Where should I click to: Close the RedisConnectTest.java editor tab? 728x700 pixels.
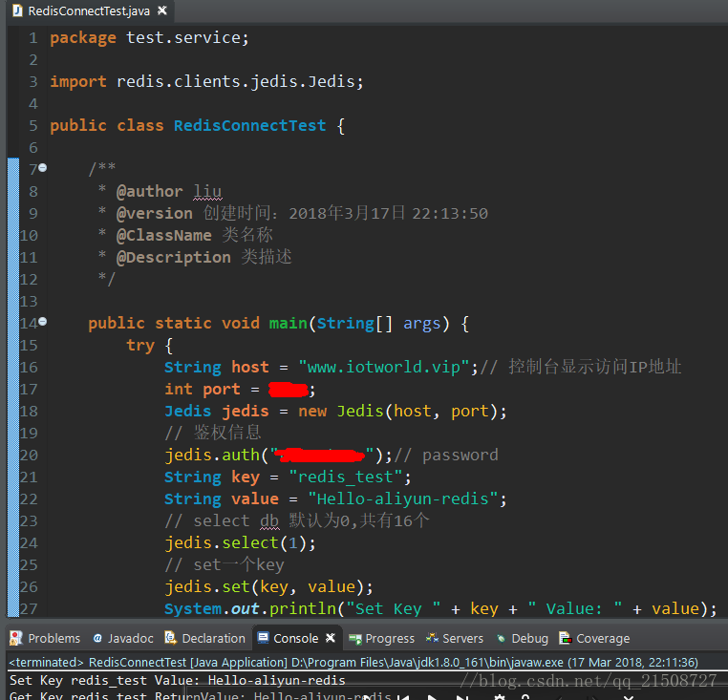click(x=162, y=11)
